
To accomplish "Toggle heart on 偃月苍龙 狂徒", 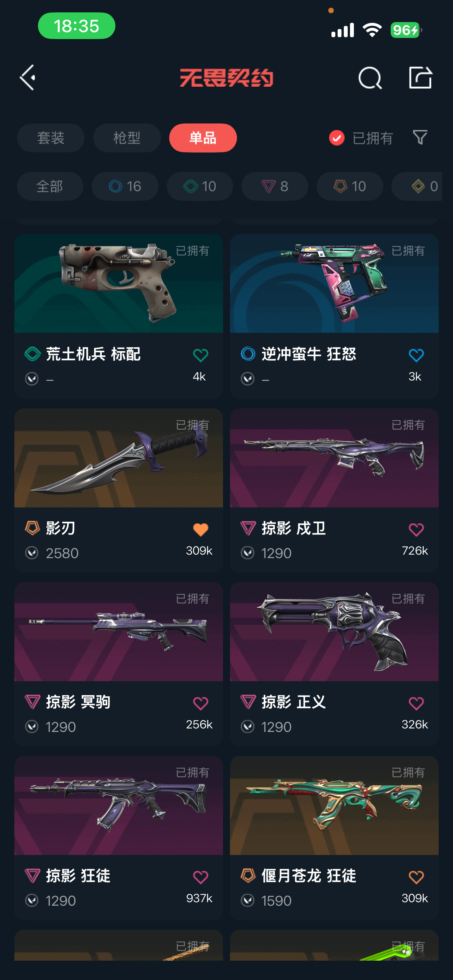I will (416, 877).
